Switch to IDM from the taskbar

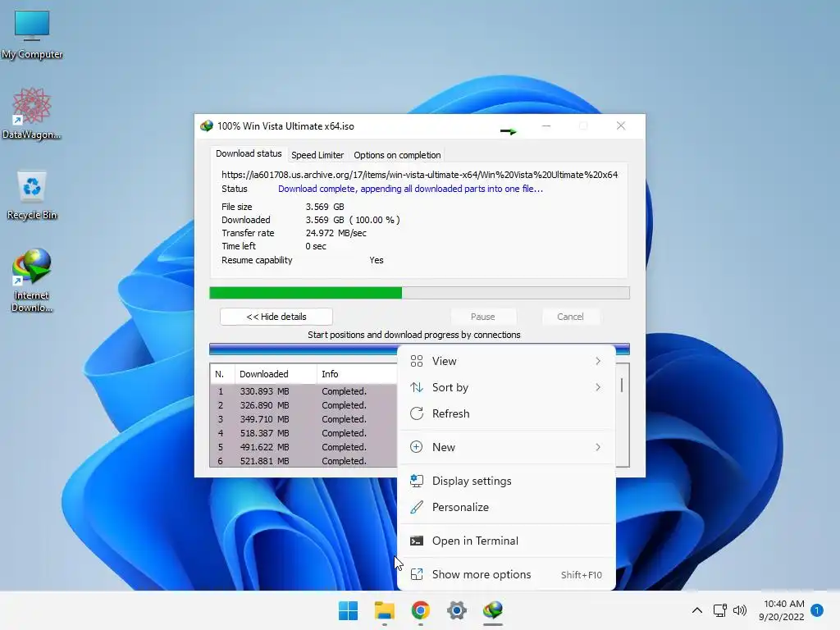(x=492, y=610)
